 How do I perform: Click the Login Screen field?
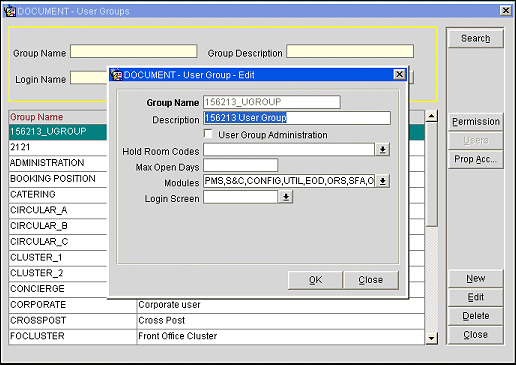coord(240,197)
